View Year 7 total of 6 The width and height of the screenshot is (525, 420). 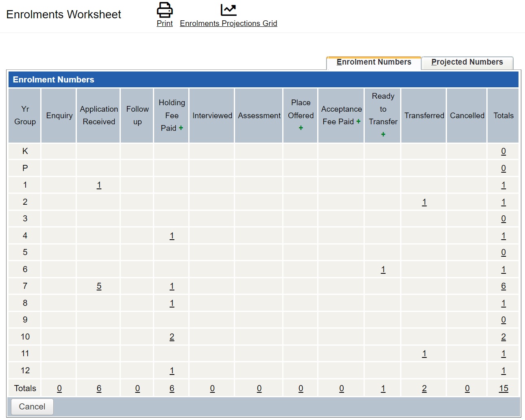(503, 286)
